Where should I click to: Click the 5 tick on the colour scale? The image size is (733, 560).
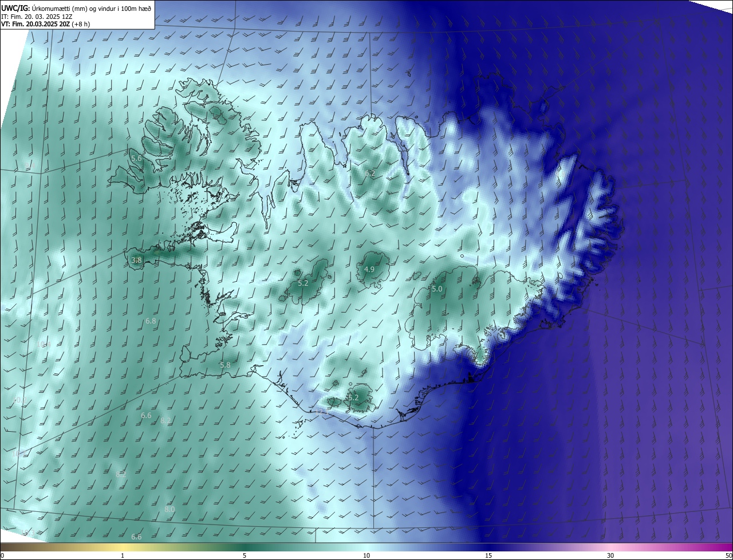coord(245,555)
